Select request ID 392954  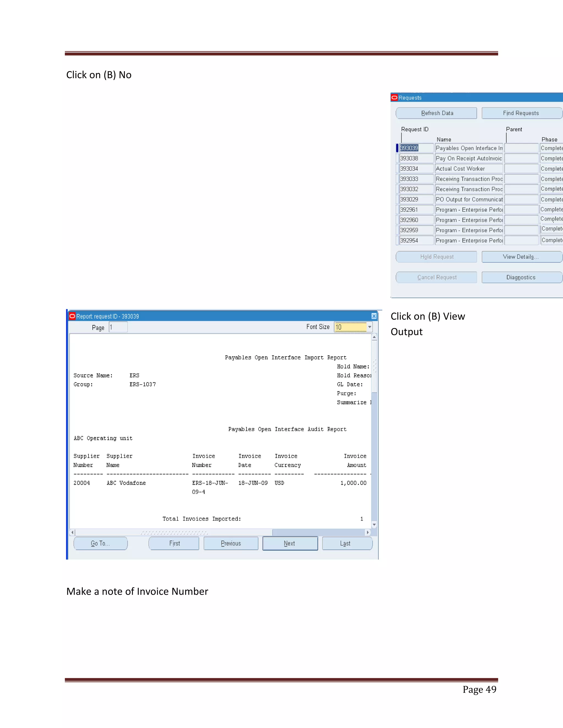(x=416, y=240)
